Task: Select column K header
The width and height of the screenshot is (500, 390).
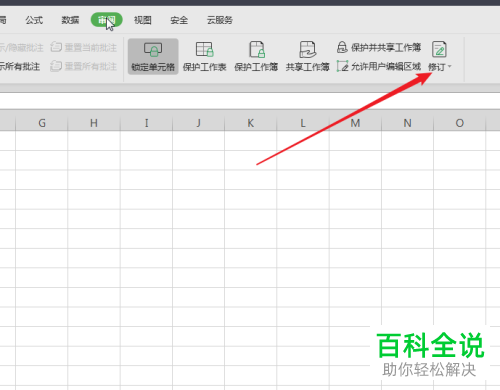Action: coord(251,123)
